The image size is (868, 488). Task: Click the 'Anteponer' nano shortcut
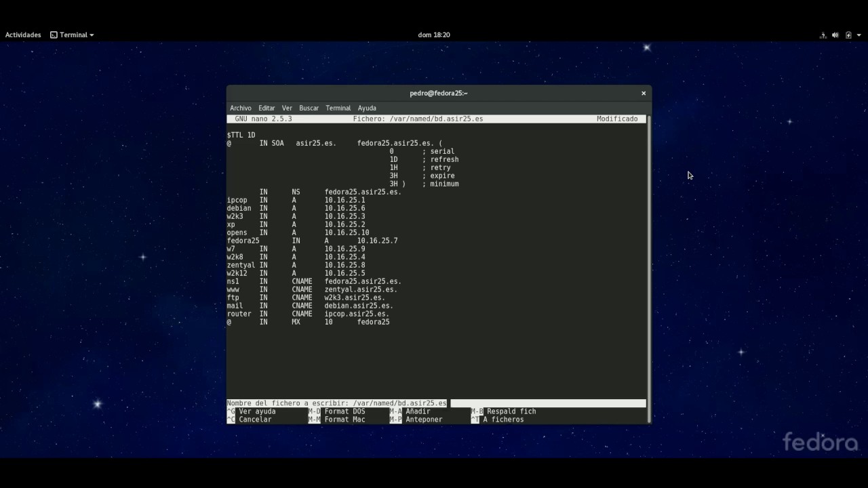tap(424, 420)
